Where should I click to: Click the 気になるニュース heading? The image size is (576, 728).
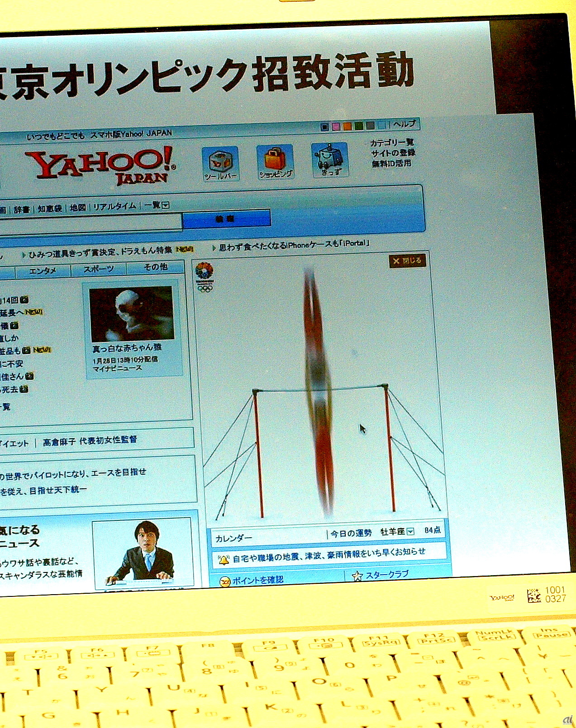point(20,536)
